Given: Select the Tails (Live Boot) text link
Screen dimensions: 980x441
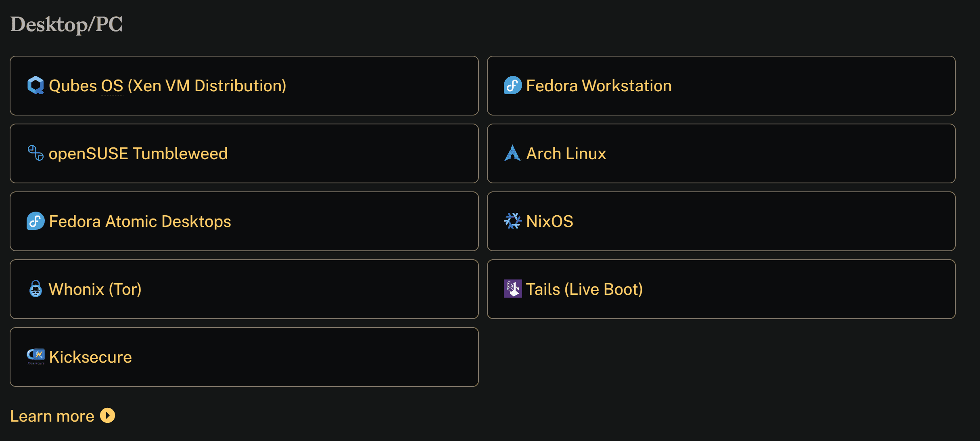Looking at the screenshot, I should tap(584, 289).
